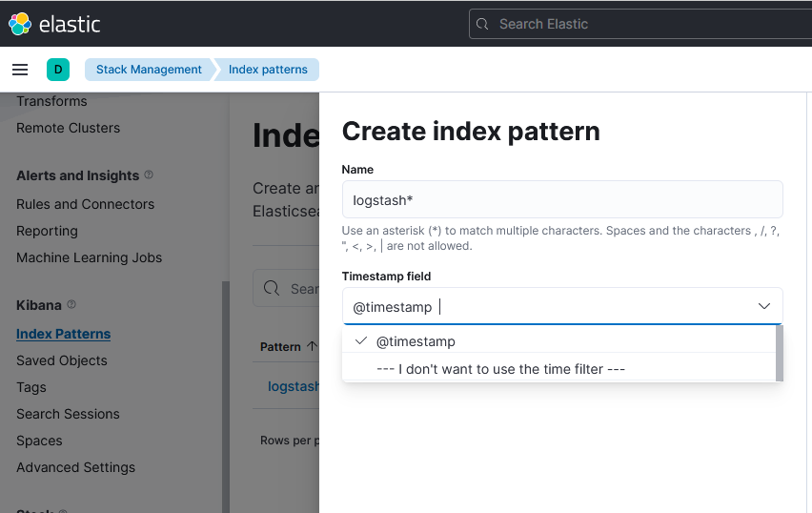Click the Timestamp field label
The image size is (812, 513).
386,277
